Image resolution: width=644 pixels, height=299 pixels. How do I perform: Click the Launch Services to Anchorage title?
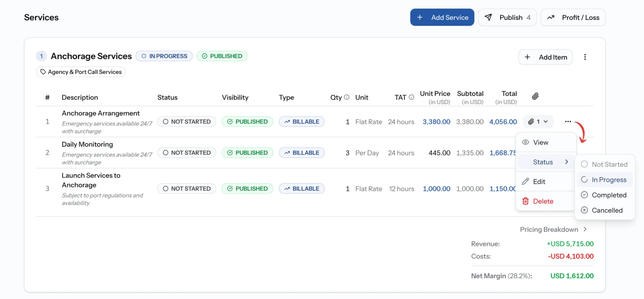91,180
